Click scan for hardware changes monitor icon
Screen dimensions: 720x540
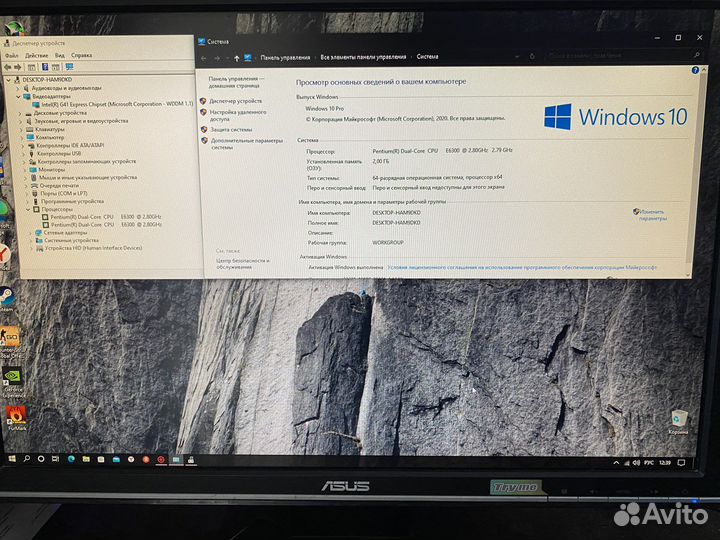pyautogui.click(x=69, y=67)
